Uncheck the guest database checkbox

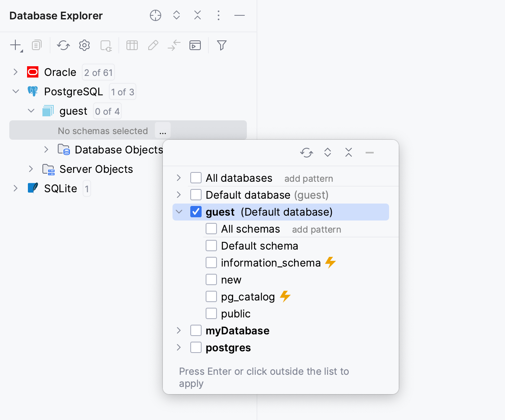pyautogui.click(x=196, y=212)
